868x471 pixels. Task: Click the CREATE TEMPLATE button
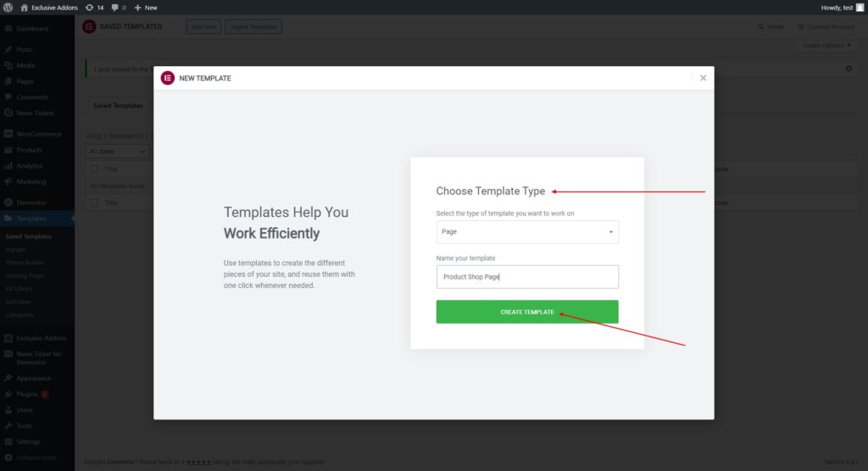pos(527,312)
